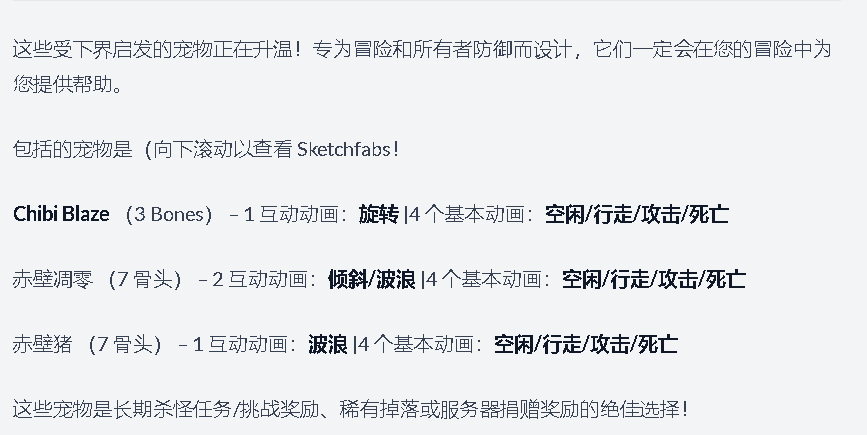The image size is (867, 435).
Task: Click the bold "旋转" animation name
Action: [x=378, y=214]
